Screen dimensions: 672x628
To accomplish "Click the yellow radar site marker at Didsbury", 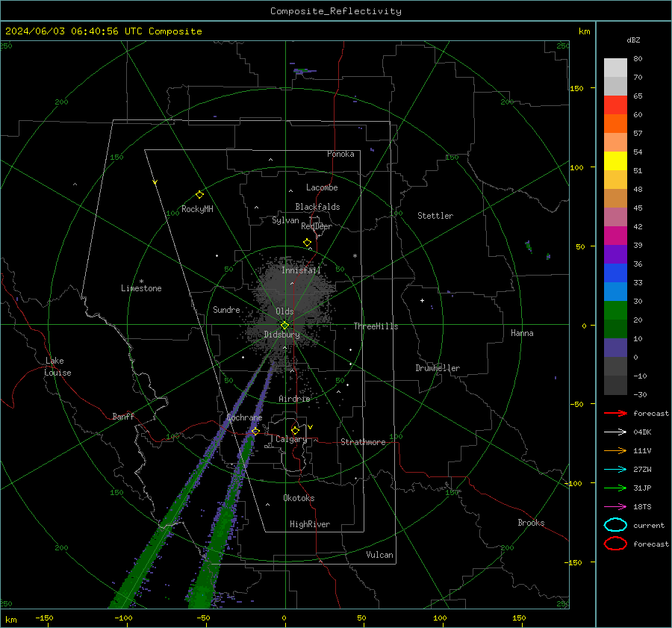I will [285, 326].
